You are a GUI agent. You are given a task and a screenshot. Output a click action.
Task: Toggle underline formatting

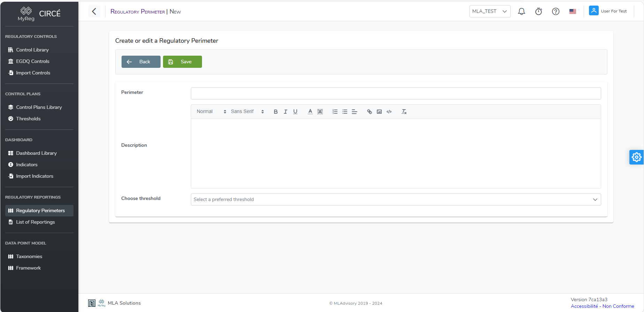click(295, 112)
